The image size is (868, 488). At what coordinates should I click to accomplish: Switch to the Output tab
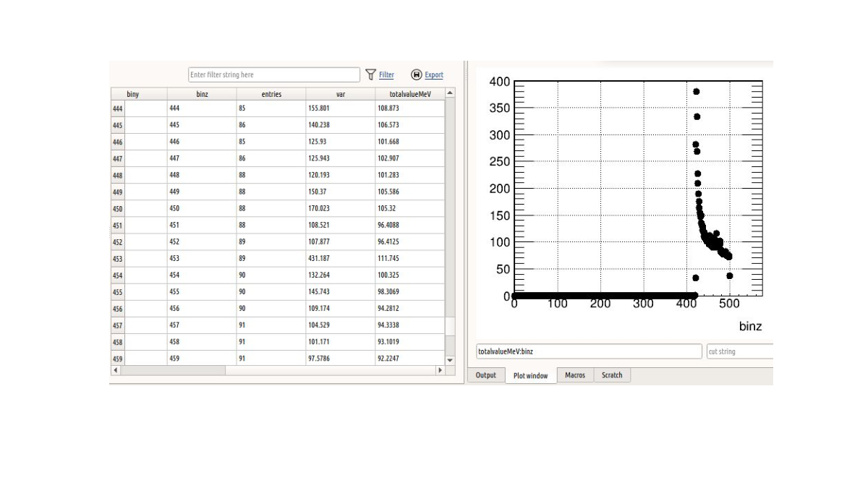click(x=486, y=375)
